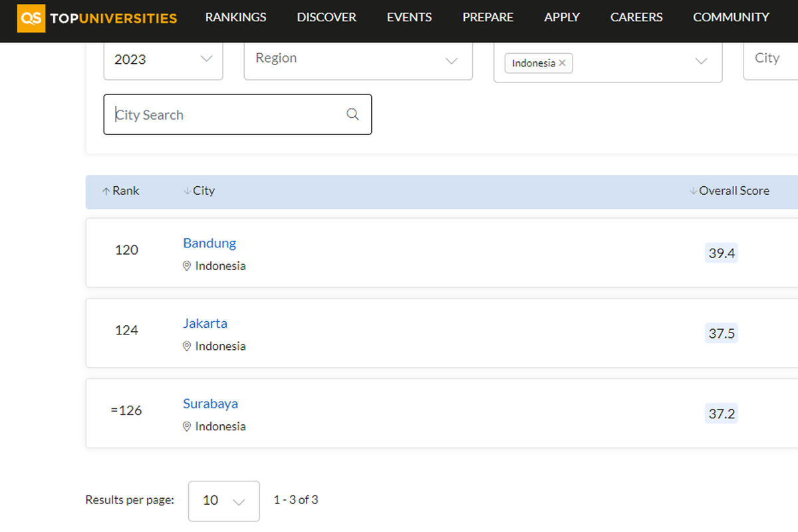Open the Surabaya city link
The height and width of the screenshot is (532, 798).
pos(210,404)
